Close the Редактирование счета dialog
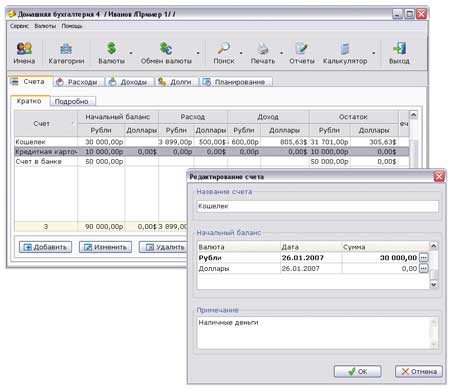The image size is (450, 389). click(x=439, y=176)
